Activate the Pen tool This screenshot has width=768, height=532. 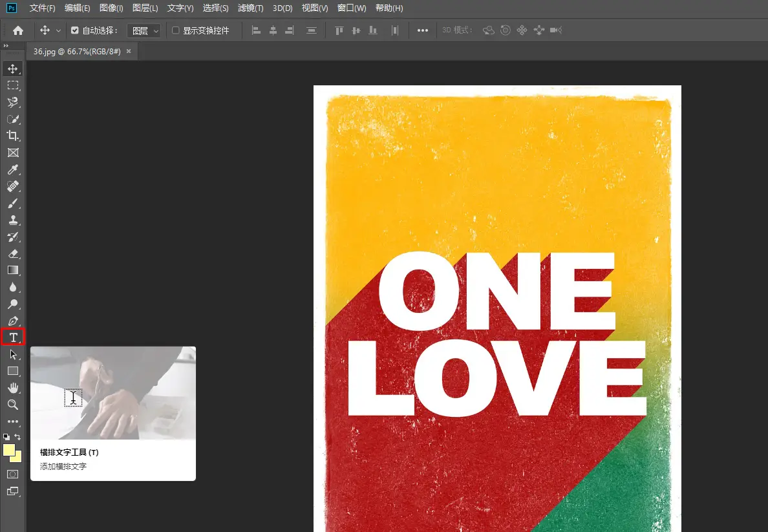point(13,321)
